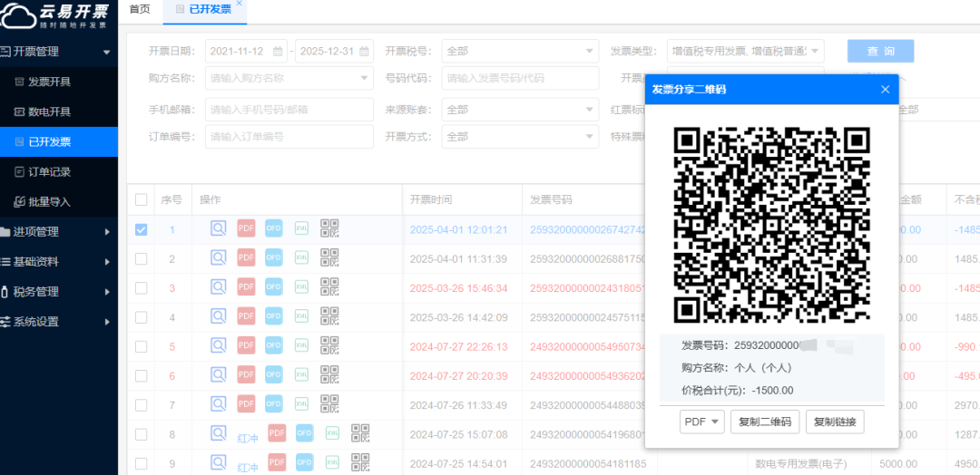Open the PDF format dropdown in the dialog
Image resolution: width=980 pixels, height=475 pixels.
point(701,422)
